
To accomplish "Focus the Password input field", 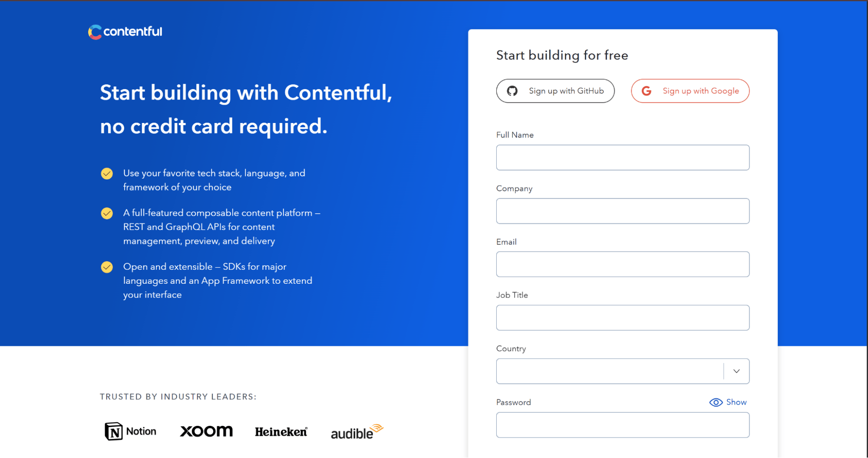I will point(622,425).
